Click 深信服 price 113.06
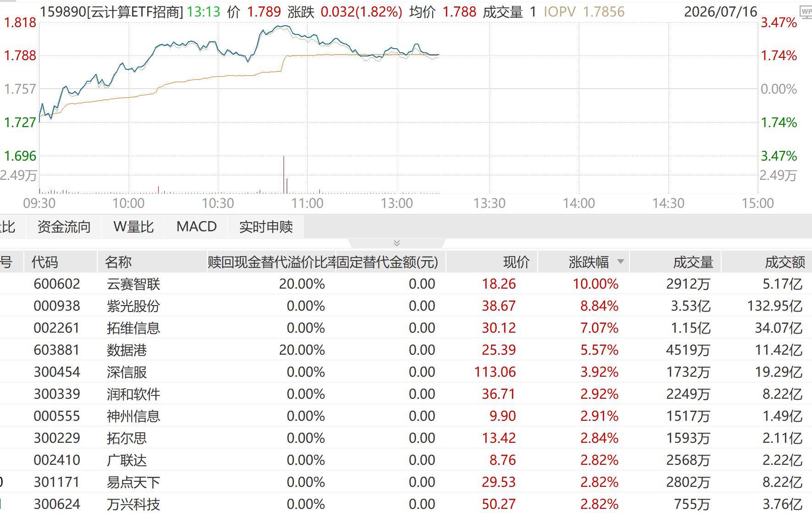Image resolution: width=812 pixels, height=513 pixels. [x=495, y=372]
